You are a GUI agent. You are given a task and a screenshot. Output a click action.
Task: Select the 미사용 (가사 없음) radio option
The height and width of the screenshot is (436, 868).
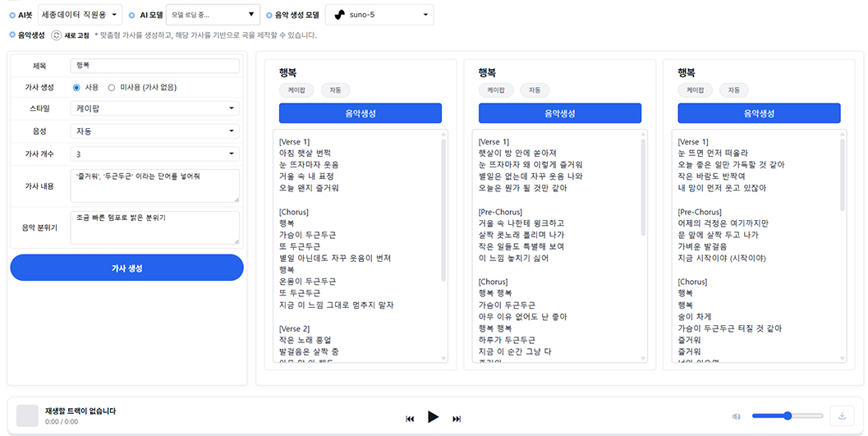tap(113, 87)
